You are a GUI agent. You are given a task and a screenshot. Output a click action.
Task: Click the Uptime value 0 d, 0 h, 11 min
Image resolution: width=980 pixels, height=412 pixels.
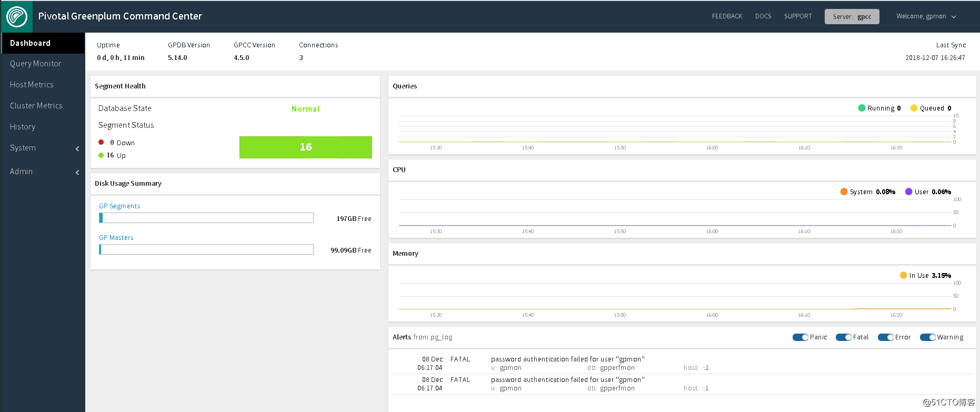(121, 58)
